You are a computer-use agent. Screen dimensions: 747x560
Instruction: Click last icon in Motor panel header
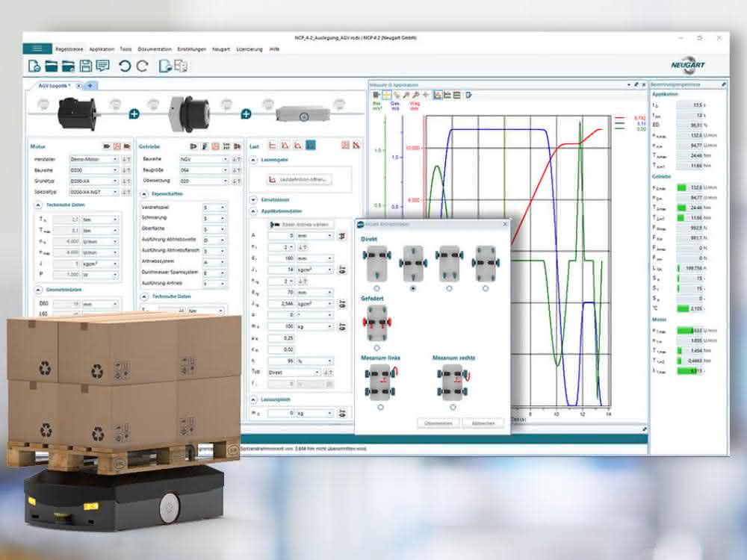[127, 146]
